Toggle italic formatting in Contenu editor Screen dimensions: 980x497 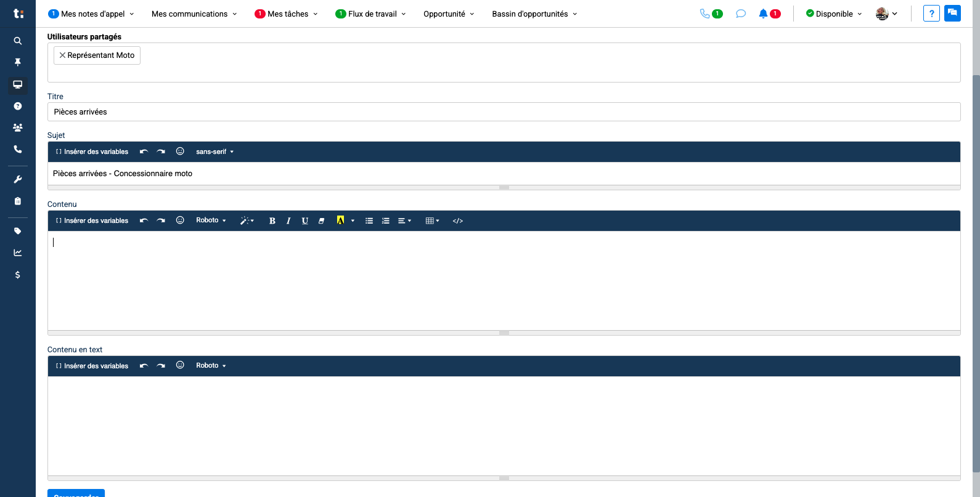[288, 220]
